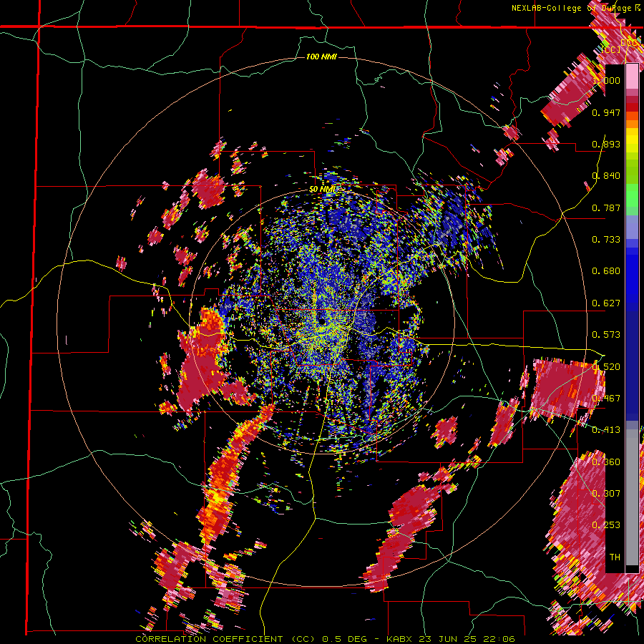Image resolution: width=644 pixels, height=644 pixels.
Task: Click the [CC] legend title
Action: (611, 49)
